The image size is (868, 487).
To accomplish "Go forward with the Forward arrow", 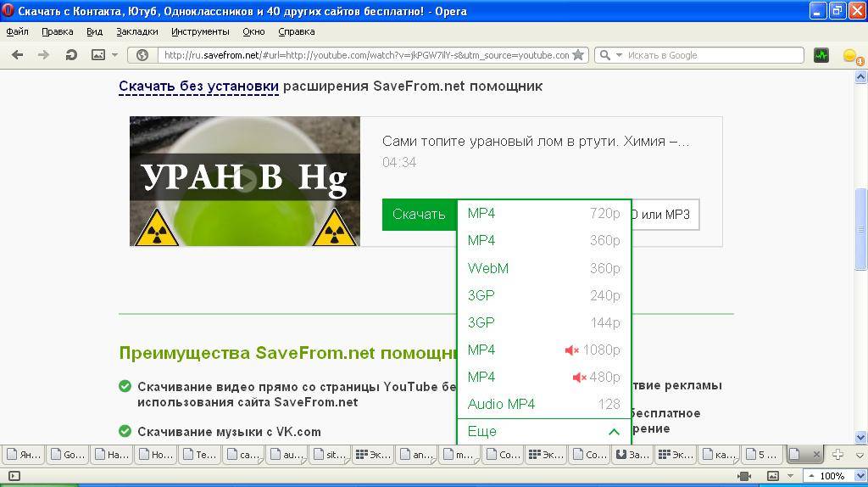I will pos(43,55).
